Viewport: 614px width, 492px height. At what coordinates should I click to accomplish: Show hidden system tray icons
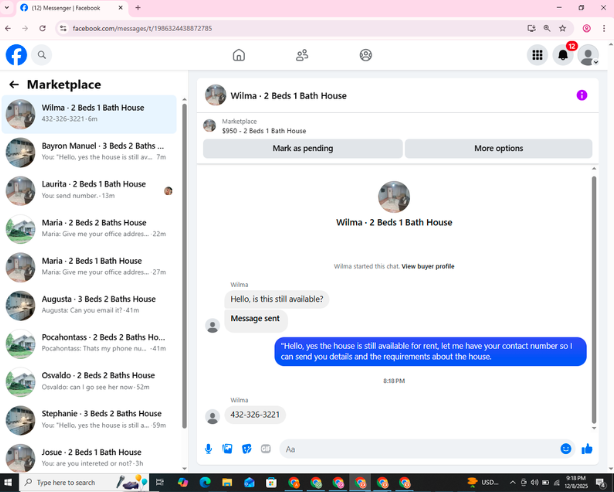click(x=512, y=483)
